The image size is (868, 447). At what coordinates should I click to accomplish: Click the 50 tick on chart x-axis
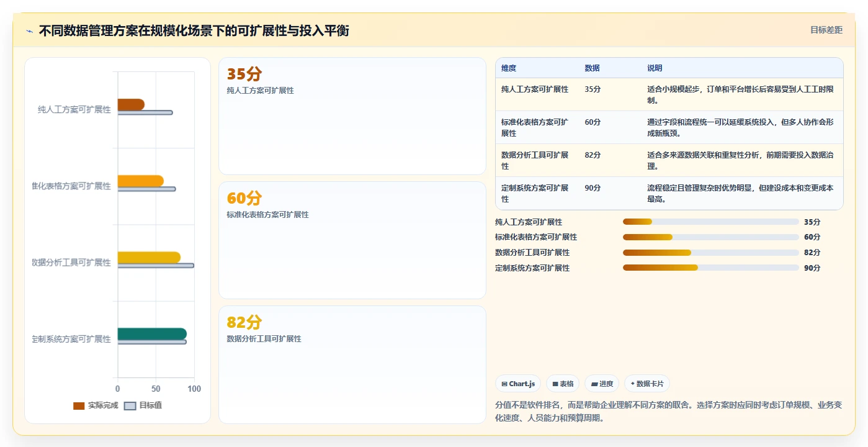156,389
